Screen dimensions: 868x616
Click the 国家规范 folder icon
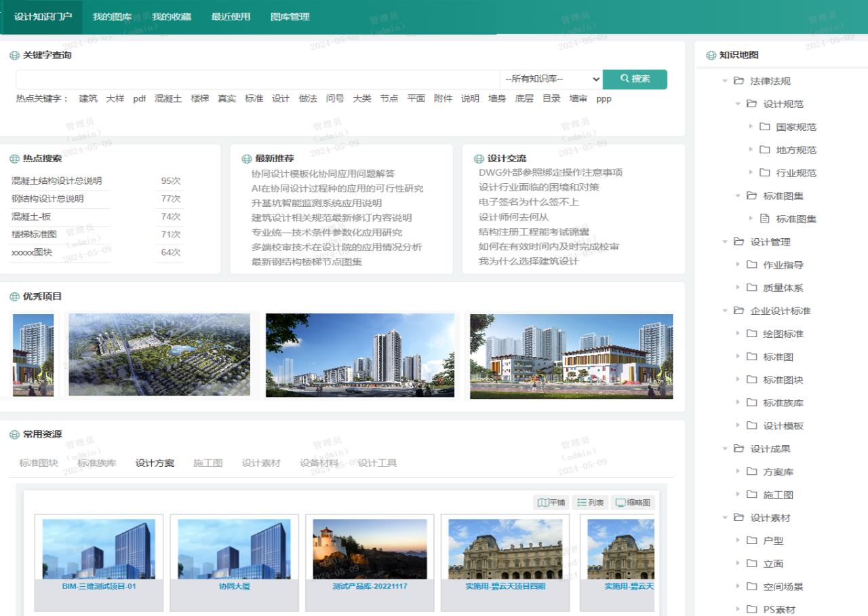point(764,127)
